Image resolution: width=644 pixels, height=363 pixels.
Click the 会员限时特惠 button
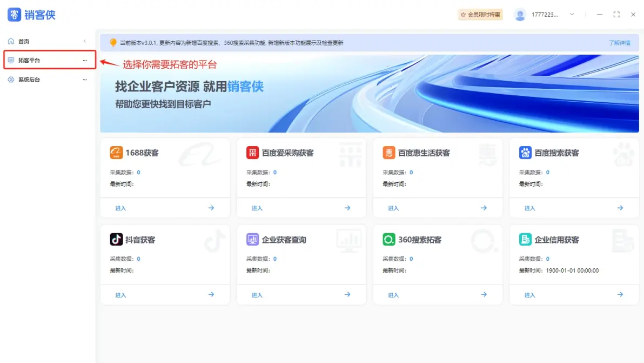(x=480, y=15)
